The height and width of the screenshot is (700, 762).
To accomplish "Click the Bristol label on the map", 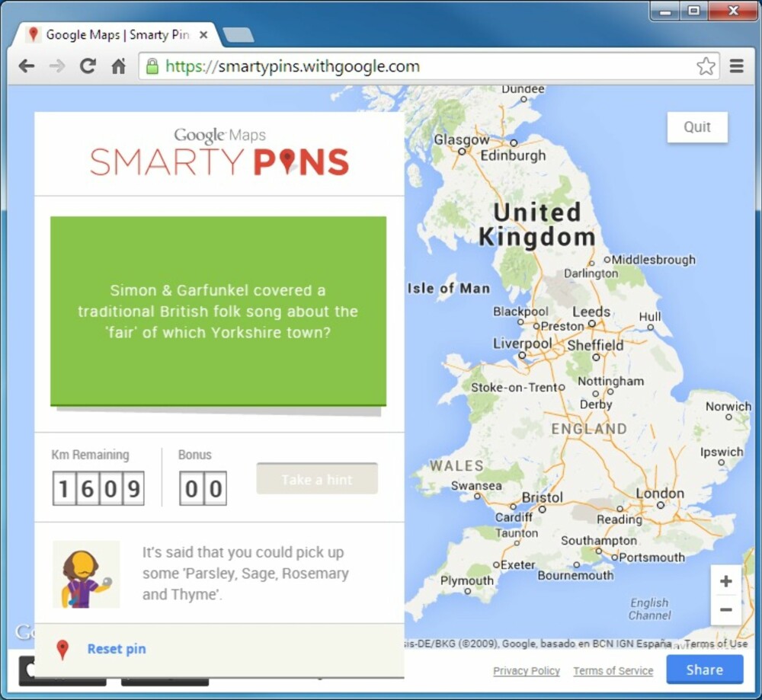I will pyautogui.click(x=542, y=497).
